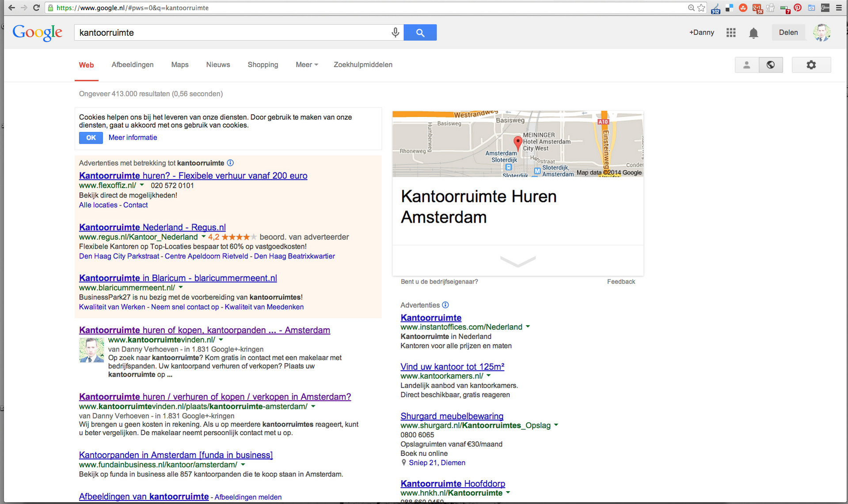Go back with the browser back arrow

click(x=11, y=8)
